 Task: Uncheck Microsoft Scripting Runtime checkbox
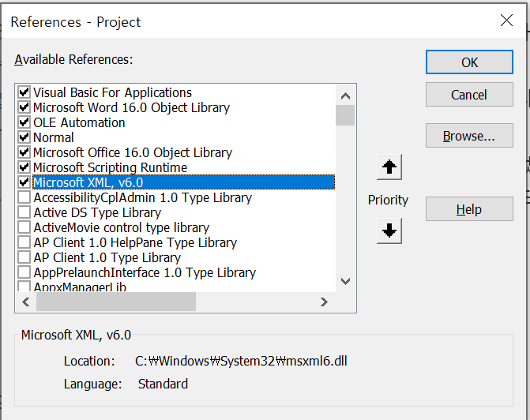coord(24,167)
